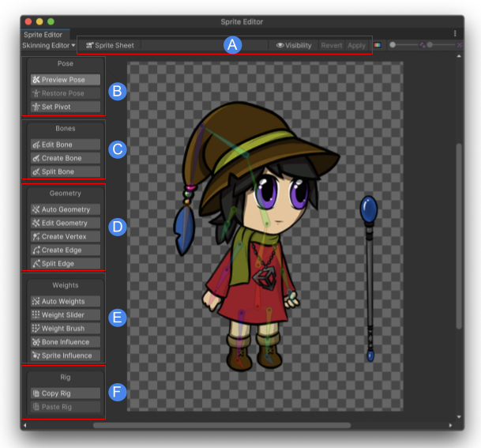
Task: Select the Edit Bone tool
Action: pyautogui.click(x=65, y=145)
